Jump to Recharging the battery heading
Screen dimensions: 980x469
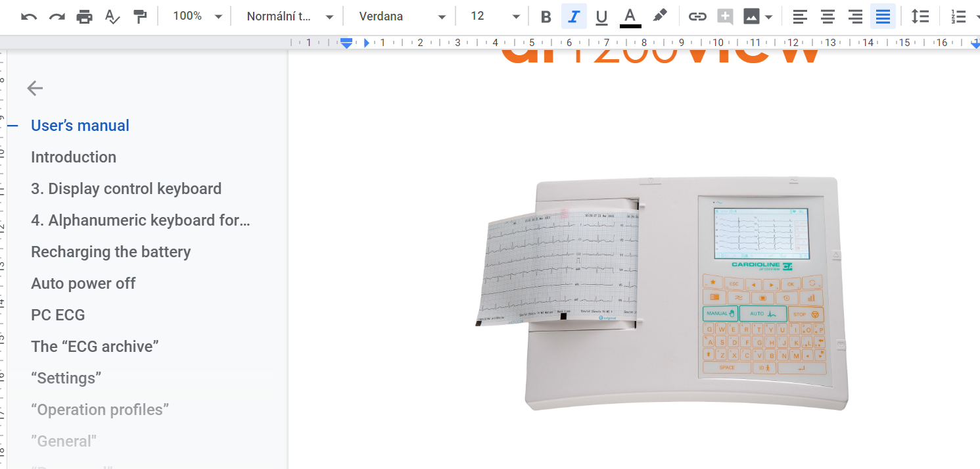click(110, 252)
